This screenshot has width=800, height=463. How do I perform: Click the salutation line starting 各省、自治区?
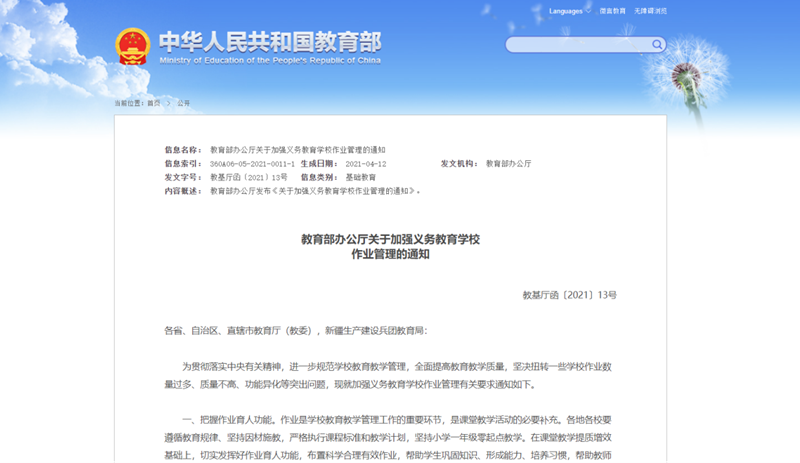click(296, 331)
